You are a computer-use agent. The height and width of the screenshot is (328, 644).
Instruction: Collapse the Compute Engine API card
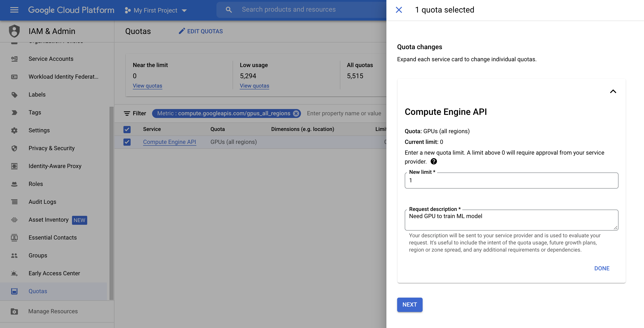coord(613,91)
